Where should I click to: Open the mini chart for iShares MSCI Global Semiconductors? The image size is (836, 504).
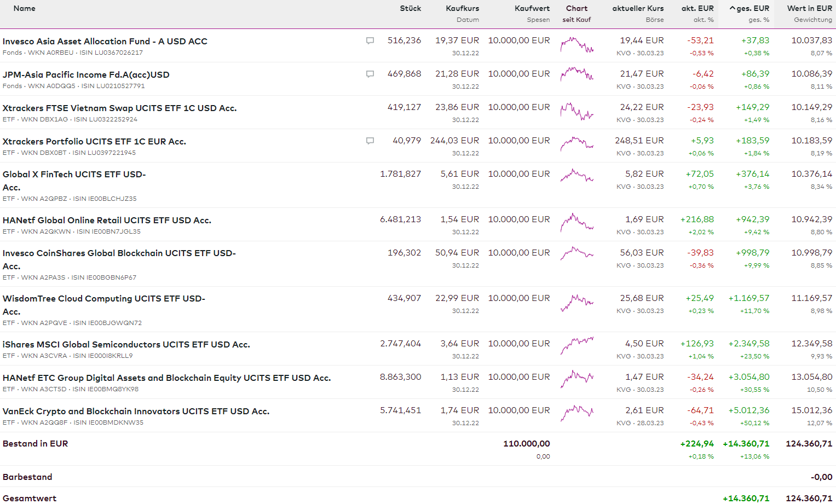point(576,345)
